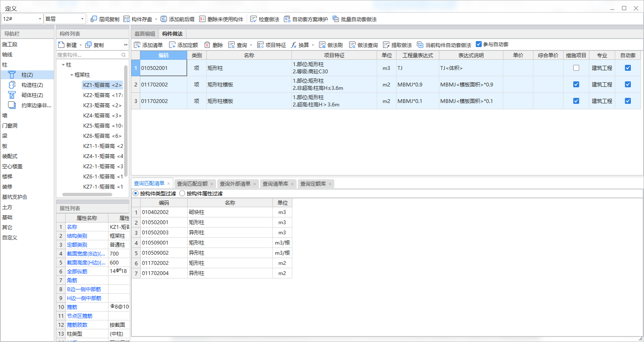
Task: Click the 项目特征 icon
Action: point(261,45)
